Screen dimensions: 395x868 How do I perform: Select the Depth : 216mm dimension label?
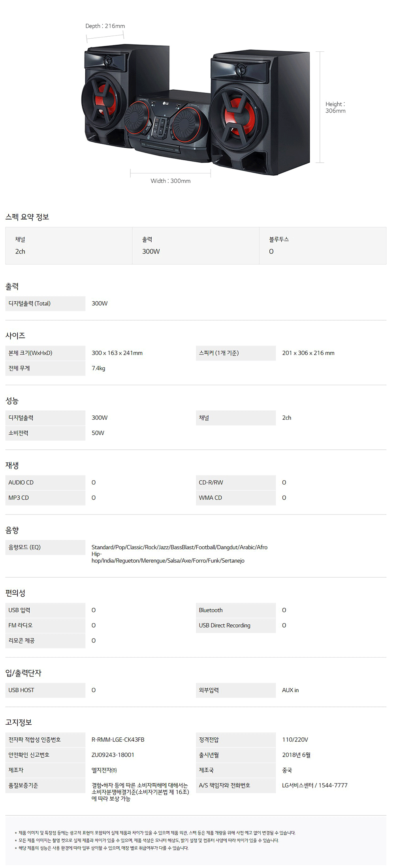click(x=105, y=26)
